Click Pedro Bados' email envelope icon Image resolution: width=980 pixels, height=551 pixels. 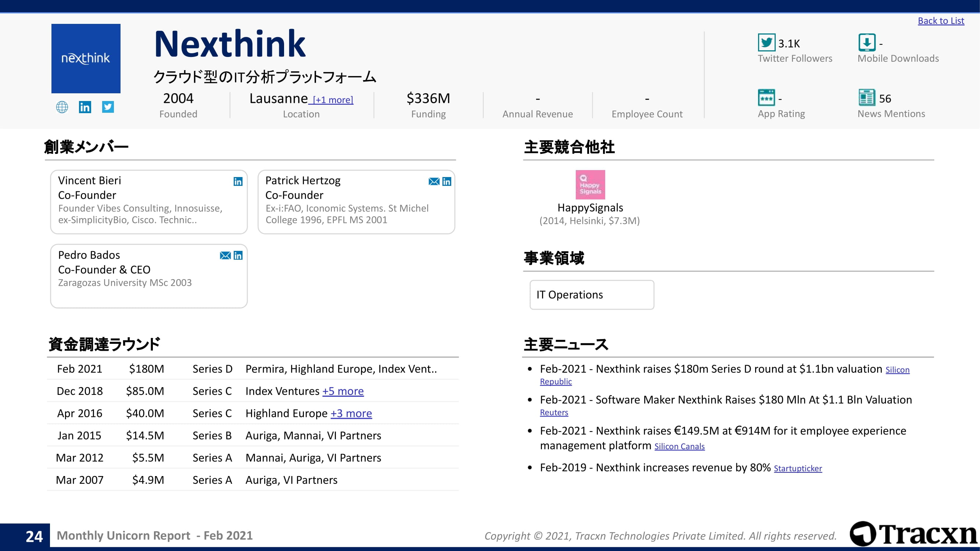[225, 256]
